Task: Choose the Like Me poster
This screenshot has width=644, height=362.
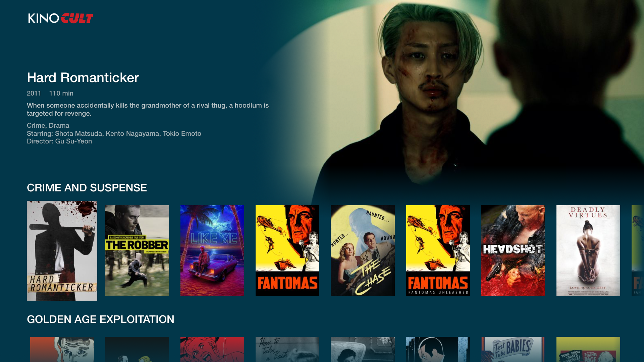Action: pos(212,250)
